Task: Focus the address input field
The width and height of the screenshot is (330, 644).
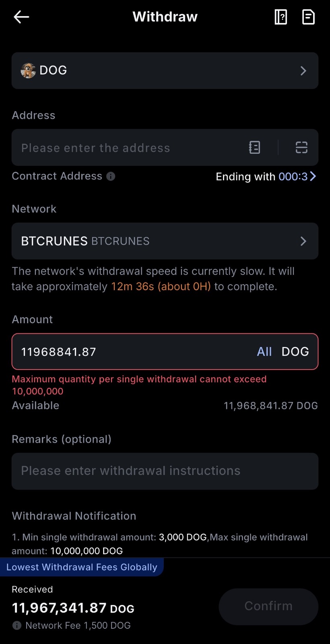Action: pos(129,148)
